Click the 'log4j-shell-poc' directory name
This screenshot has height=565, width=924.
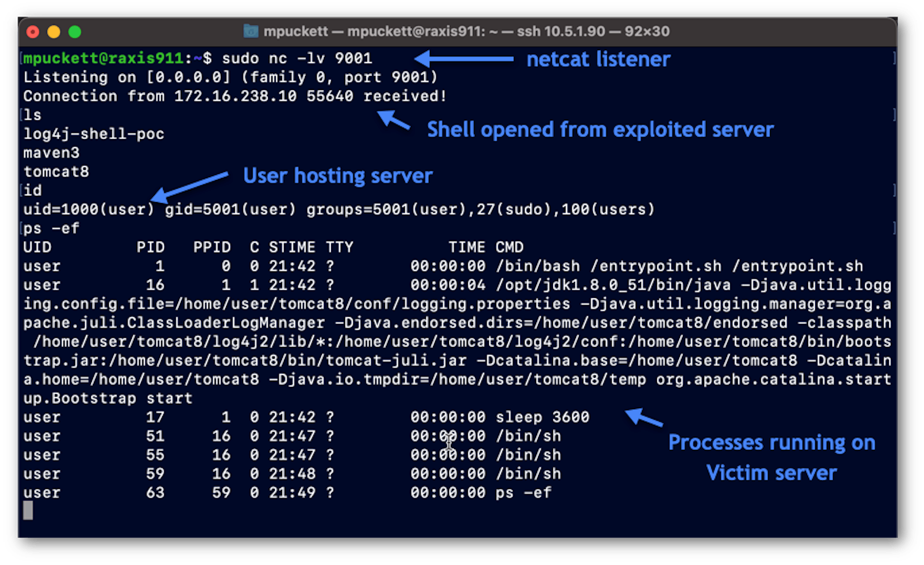click(94, 134)
